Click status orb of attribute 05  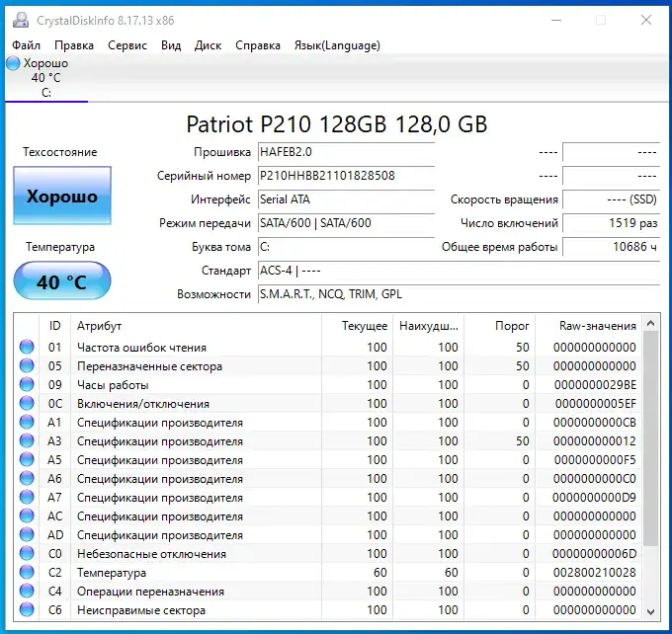tap(27, 365)
